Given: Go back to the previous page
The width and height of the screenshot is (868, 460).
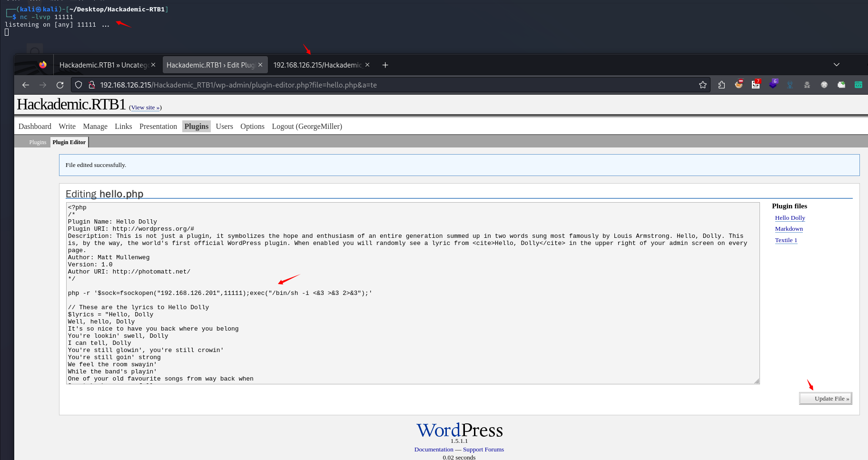Looking at the screenshot, I should click(x=26, y=85).
